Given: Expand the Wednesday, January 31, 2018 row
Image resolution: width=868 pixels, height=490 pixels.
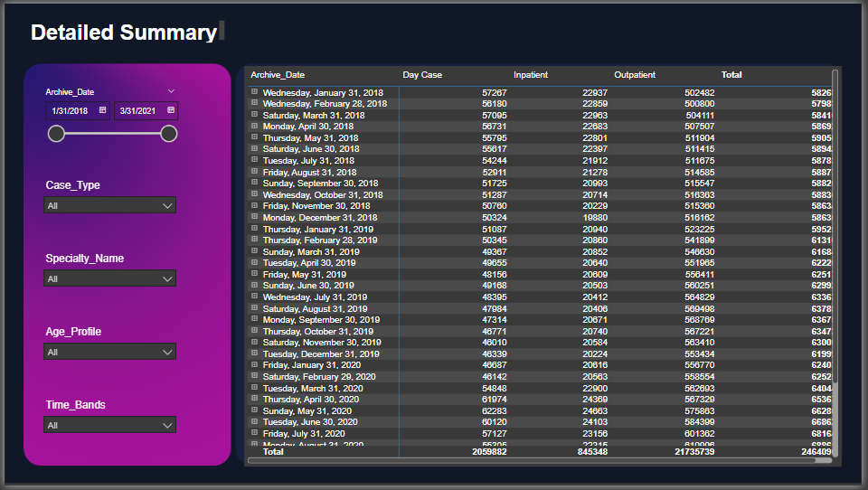Looking at the screenshot, I should click(x=255, y=92).
